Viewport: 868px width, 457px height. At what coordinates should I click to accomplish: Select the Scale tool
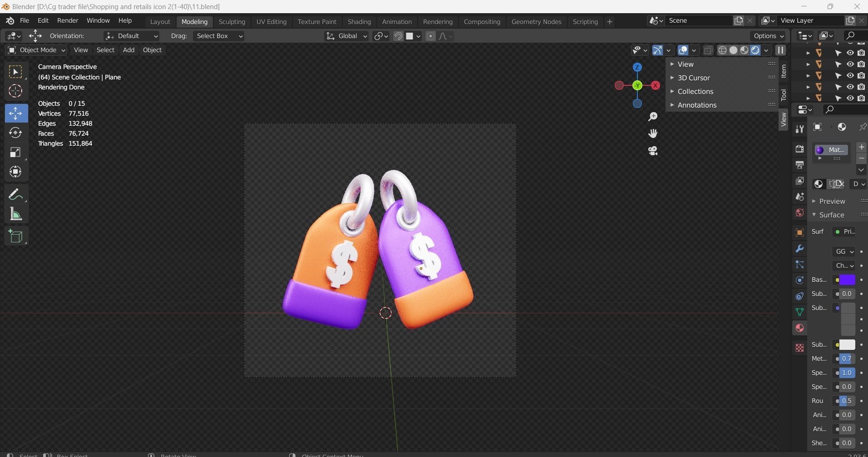click(16, 152)
